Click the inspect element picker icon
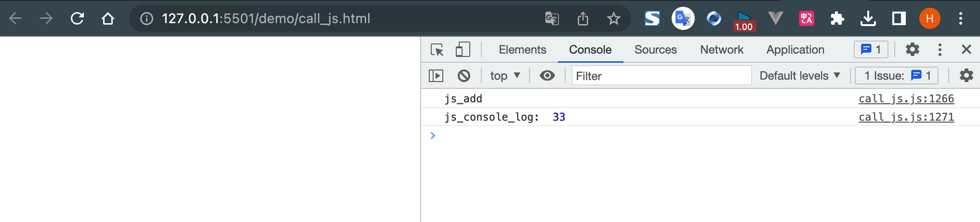Viewport: 980px width, 222px height. tap(437, 50)
